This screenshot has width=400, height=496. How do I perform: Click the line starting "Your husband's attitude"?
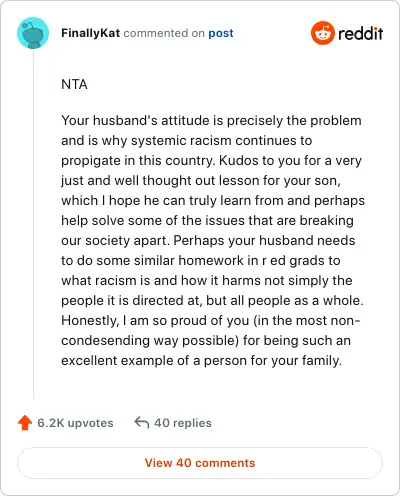[211, 120]
